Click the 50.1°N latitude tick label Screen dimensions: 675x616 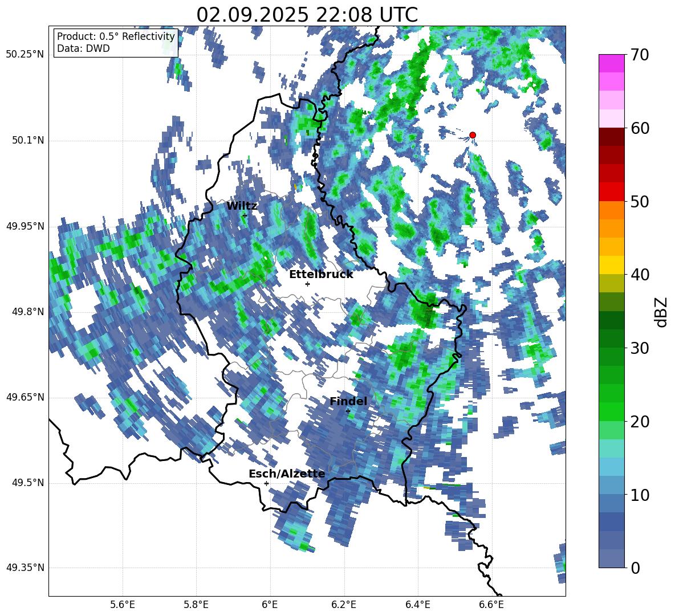pos(28,141)
